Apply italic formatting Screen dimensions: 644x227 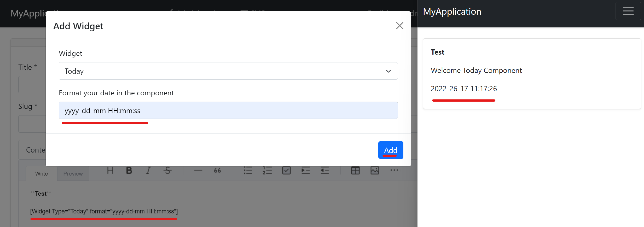click(x=148, y=170)
